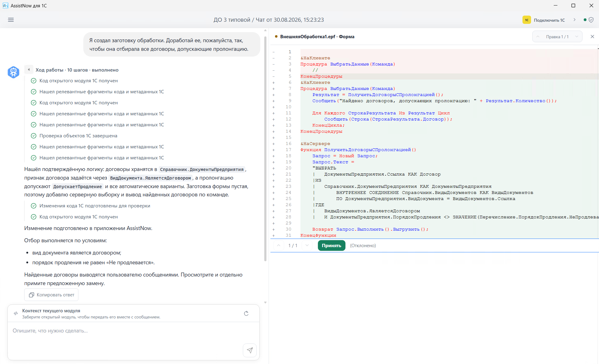Click the AssistNow robot avatar
Image resolution: width=599 pixels, height=364 pixels.
(13, 72)
